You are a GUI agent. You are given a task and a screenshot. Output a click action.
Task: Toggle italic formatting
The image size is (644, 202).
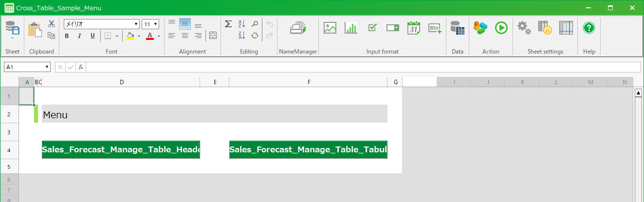pos(79,36)
